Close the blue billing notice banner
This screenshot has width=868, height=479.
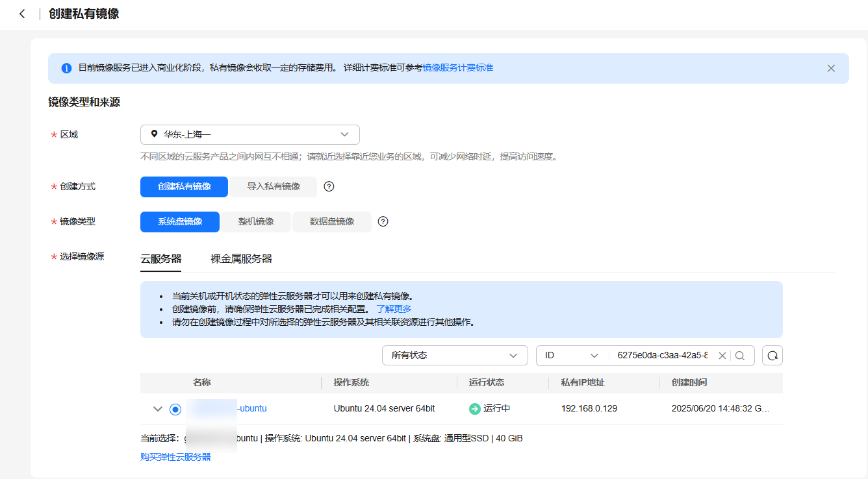click(x=831, y=68)
